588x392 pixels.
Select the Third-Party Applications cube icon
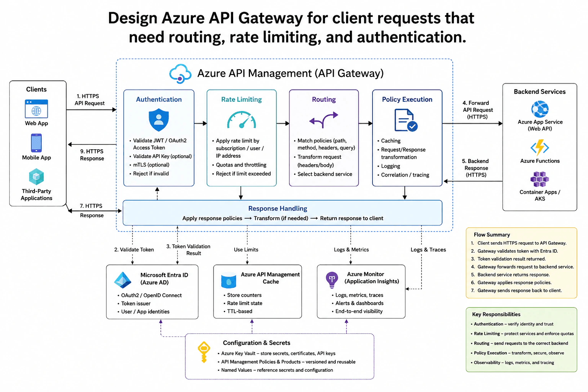click(36, 177)
